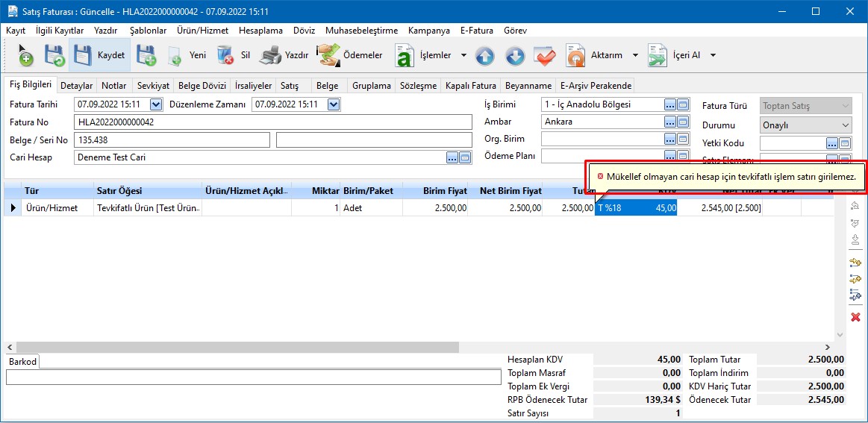Open the Muhasebeleştirme menu
This screenshot has height=423, width=868.
click(362, 31)
